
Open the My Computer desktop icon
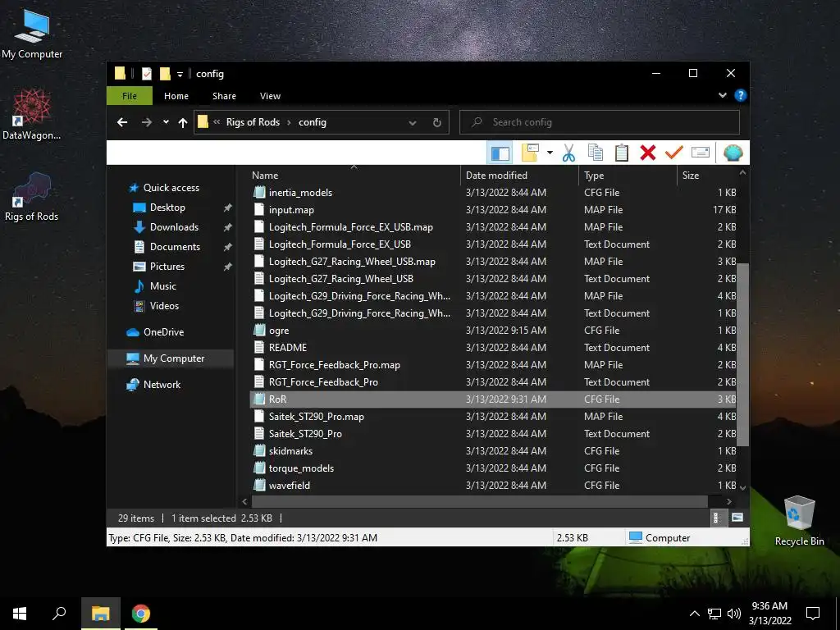click(x=32, y=34)
